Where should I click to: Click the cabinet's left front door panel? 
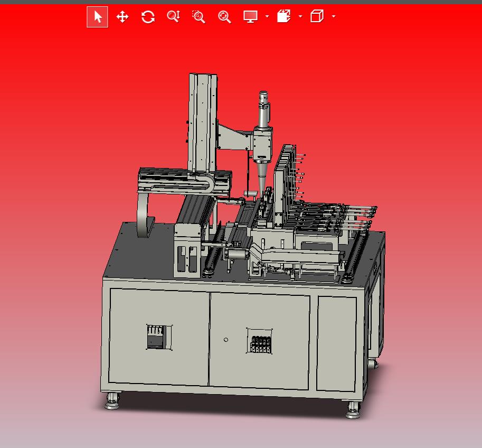159,337
